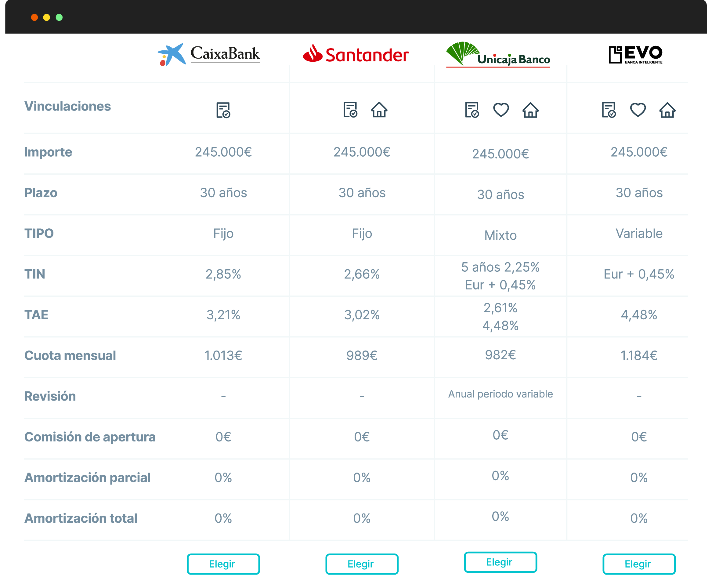
Task: Click Unicaja's house vinculación icon
Action: tap(530, 110)
